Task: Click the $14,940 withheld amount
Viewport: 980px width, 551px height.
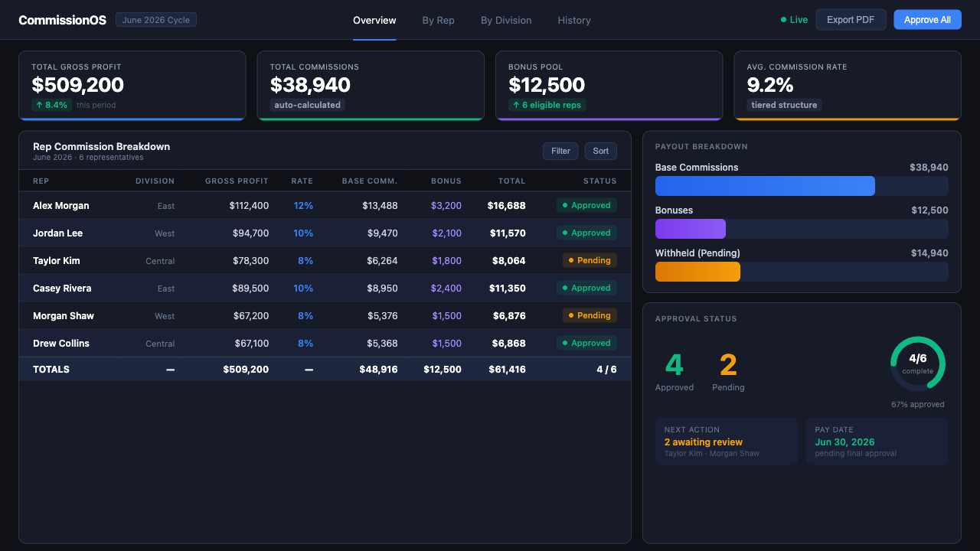Action: coord(929,253)
